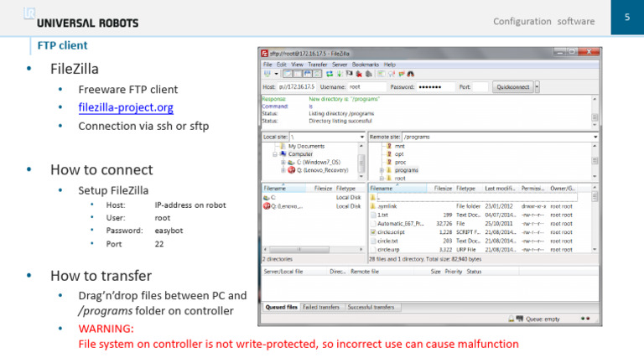644x363 pixels.
Task: Open the Server menu
Action: click(340, 65)
